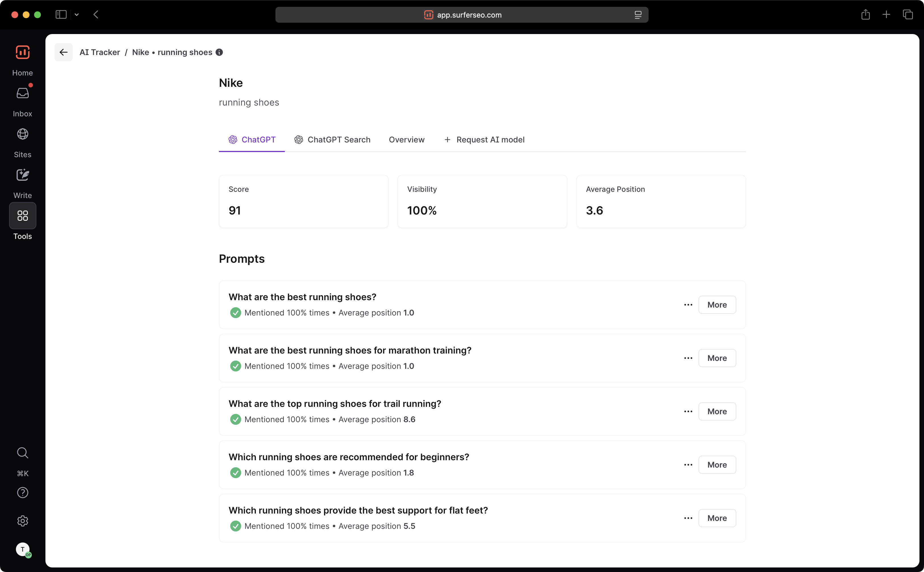The height and width of the screenshot is (572, 924).
Task: Select the Tools grid icon
Action: [x=22, y=216]
